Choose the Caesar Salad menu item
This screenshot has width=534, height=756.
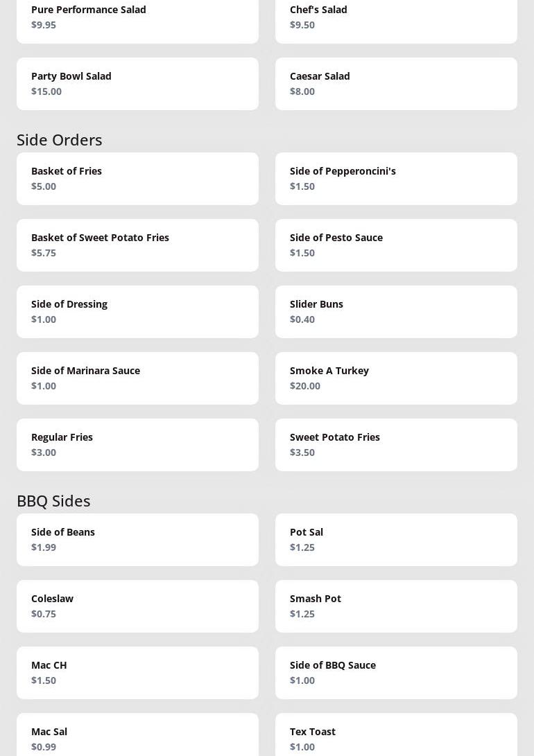[396, 83]
